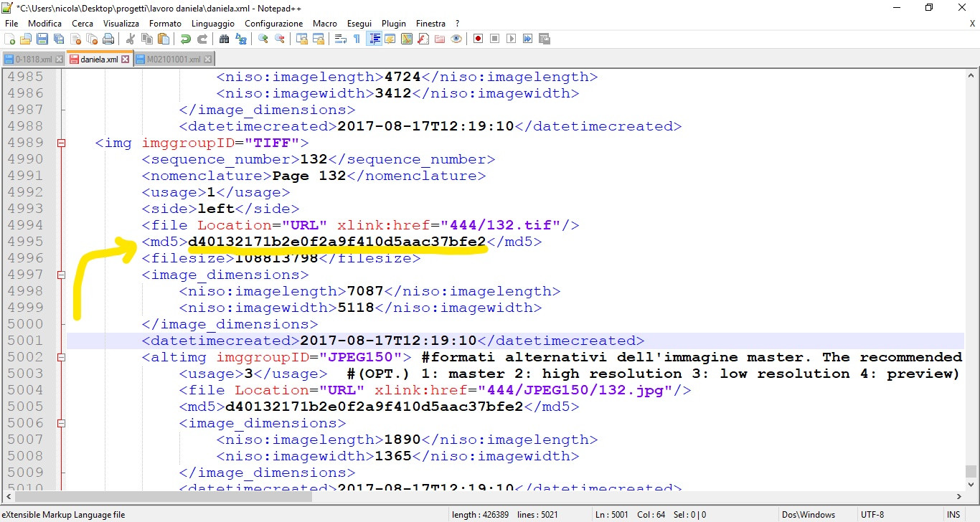Save current recorded macro icon
Screen dimensions: 980x522
545,39
